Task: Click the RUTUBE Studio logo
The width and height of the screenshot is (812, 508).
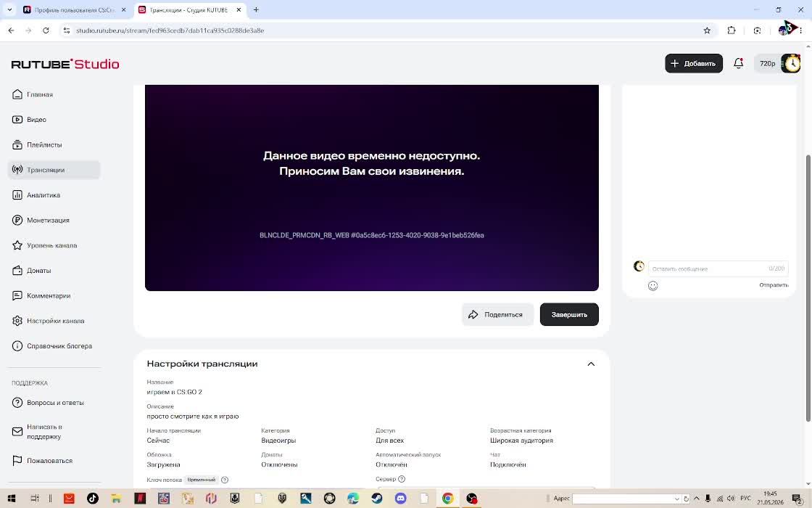Action: (65, 64)
